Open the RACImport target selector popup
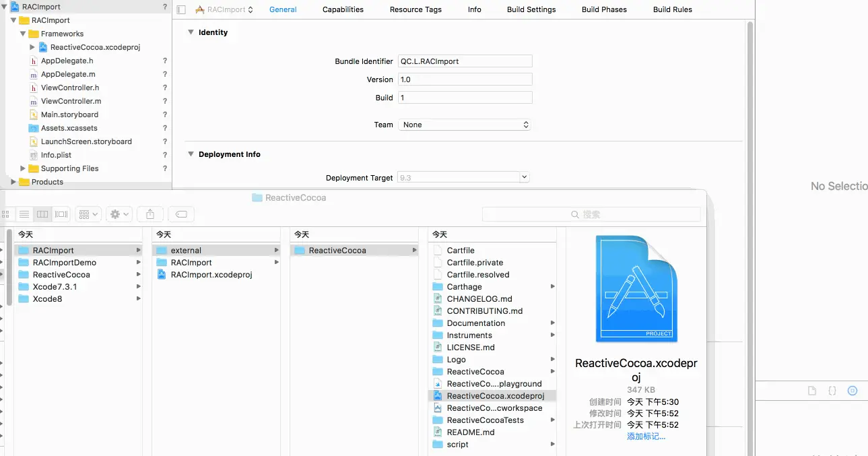Viewport: 868px width, 456px height. [224, 9]
